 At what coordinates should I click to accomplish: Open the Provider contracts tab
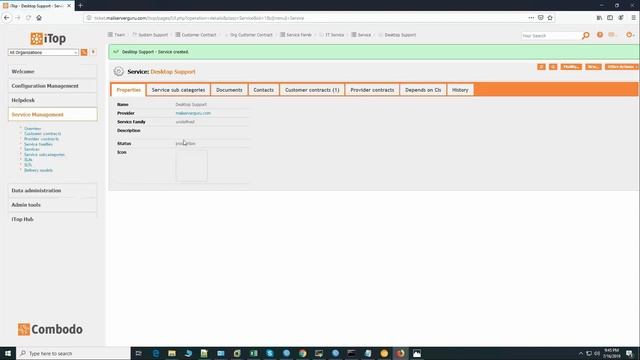pos(372,90)
